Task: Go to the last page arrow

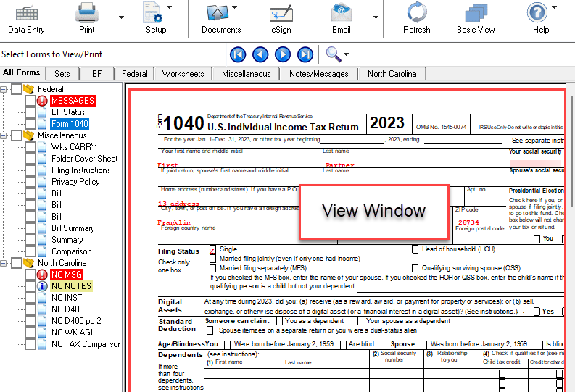Action: (305, 54)
